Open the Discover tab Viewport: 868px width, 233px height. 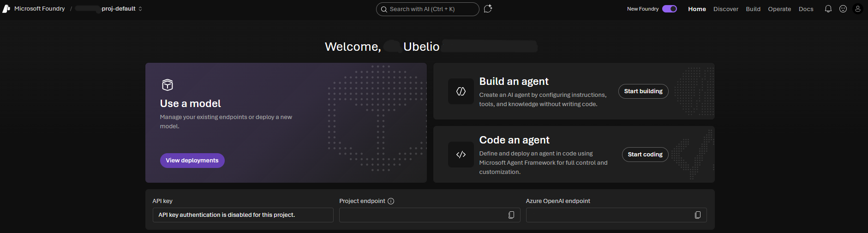pyautogui.click(x=726, y=9)
